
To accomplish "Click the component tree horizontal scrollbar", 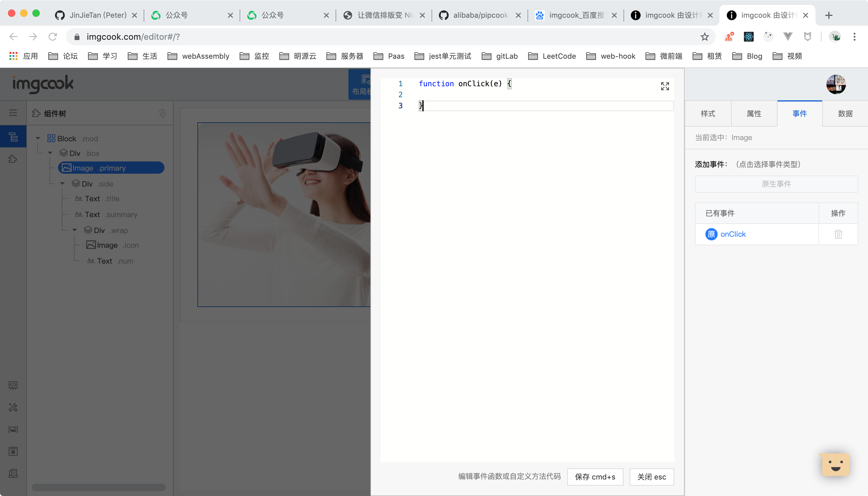I will [99, 487].
